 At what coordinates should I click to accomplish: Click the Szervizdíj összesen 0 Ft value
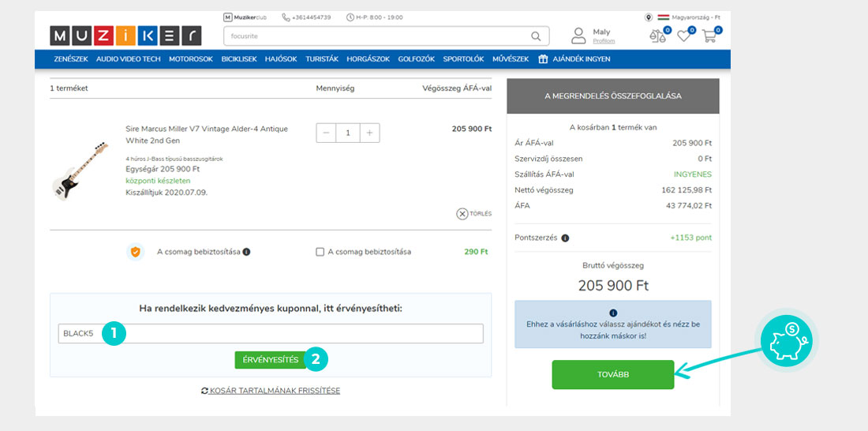(x=705, y=159)
